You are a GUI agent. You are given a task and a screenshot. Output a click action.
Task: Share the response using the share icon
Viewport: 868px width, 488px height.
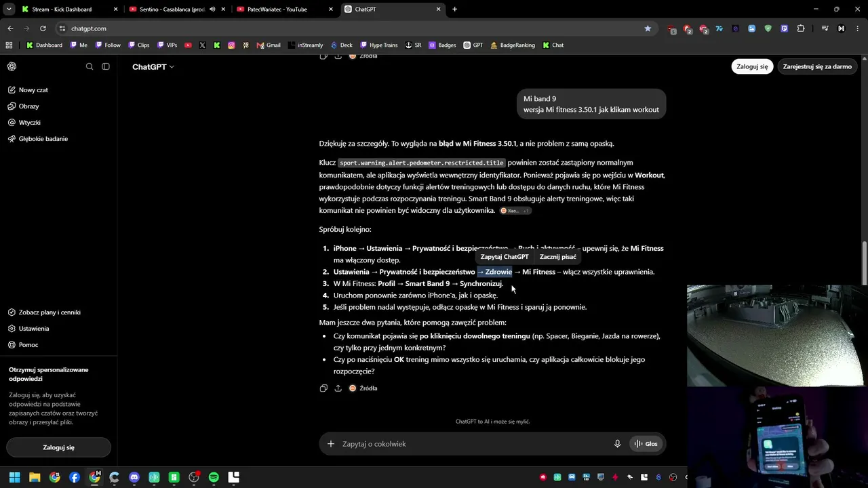pyautogui.click(x=338, y=388)
